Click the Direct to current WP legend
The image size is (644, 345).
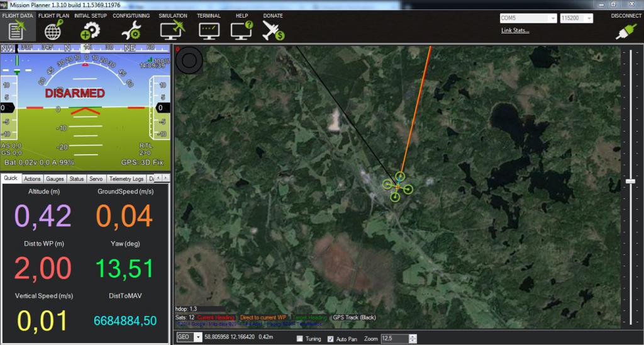point(263,317)
